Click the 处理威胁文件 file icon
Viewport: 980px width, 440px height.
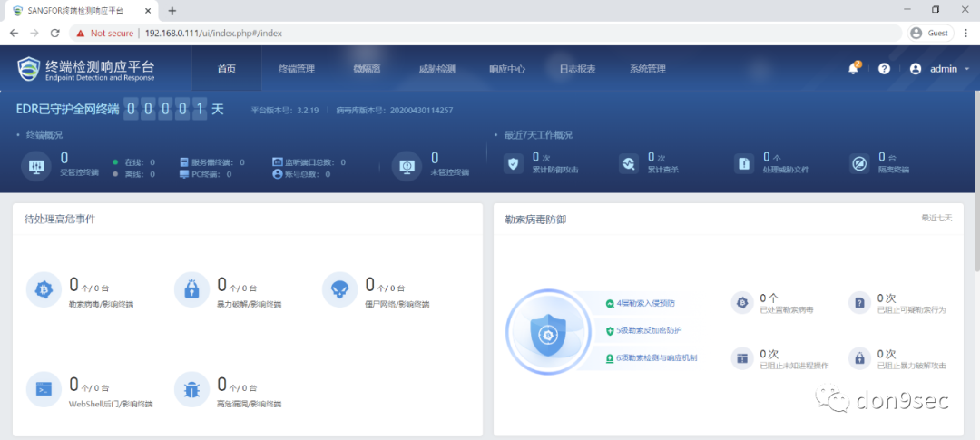click(744, 163)
